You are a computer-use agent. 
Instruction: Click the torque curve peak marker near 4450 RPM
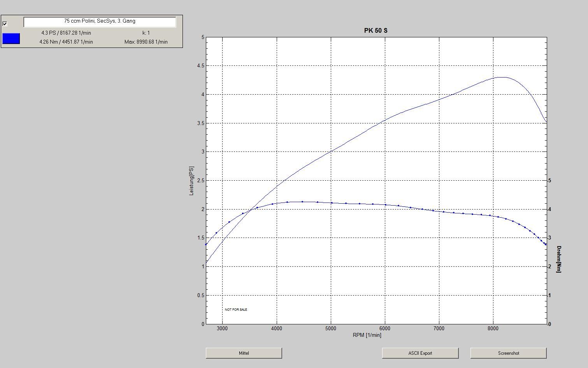tap(302, 202)
